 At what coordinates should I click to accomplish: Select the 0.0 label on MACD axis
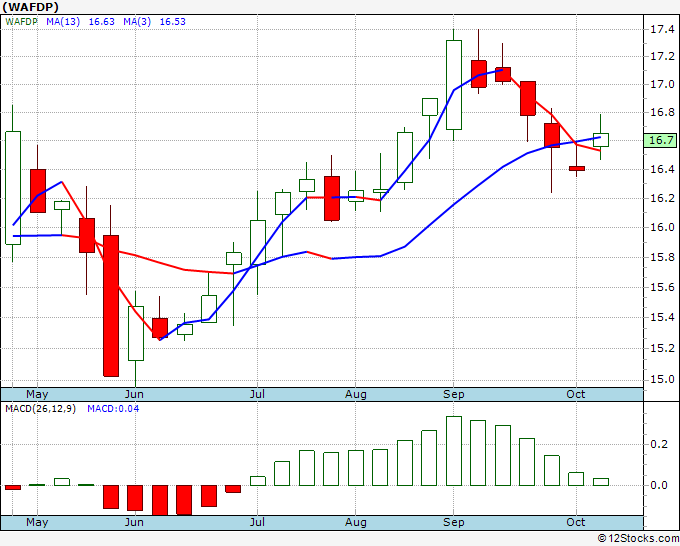tap(659, 485)
